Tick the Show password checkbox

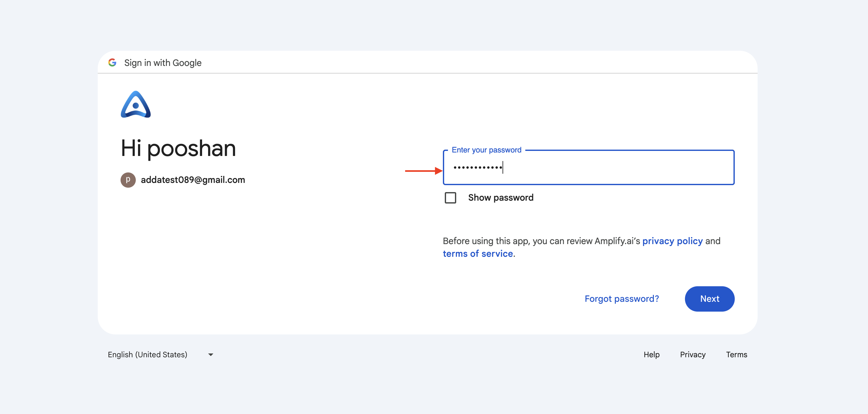pos(450,197)
